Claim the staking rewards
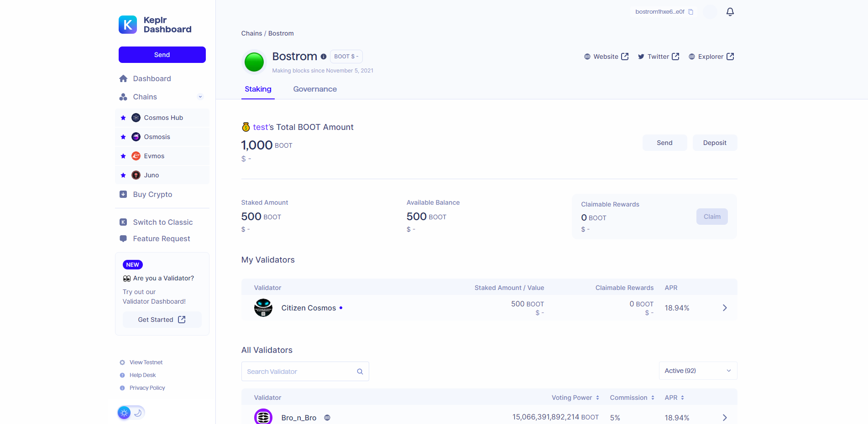868x424 pixels. click(712, 217)
